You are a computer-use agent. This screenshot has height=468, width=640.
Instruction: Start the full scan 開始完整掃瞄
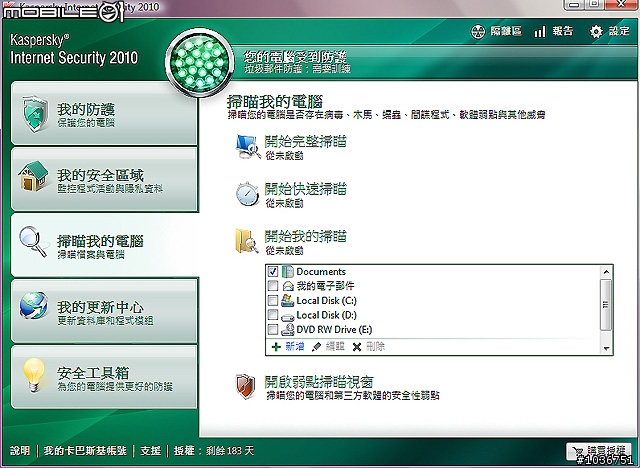[305, 142]
